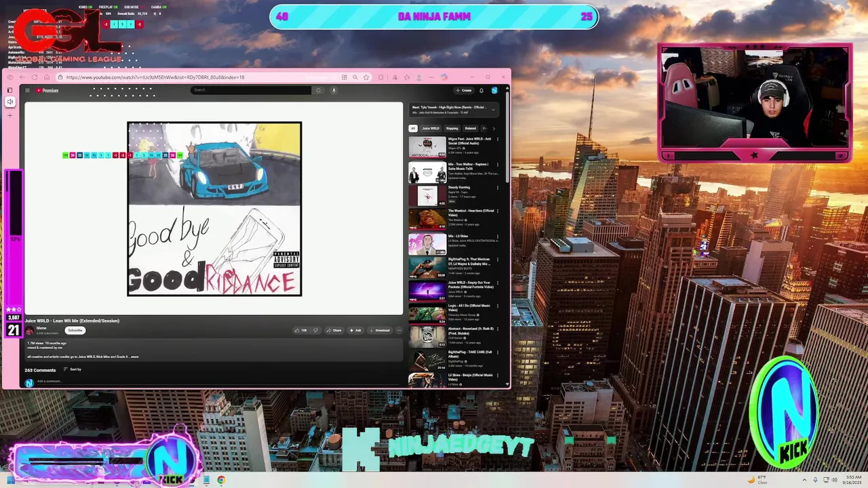Open the YouTube hamburger guide menu
Image resolution: width=868 pixels, height=488 pixels.
click(28, 90)
